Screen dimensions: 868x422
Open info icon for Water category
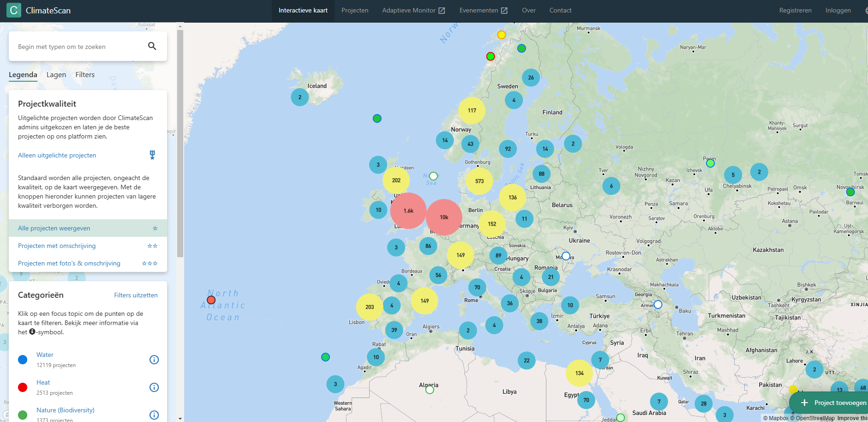pos(154,360)
